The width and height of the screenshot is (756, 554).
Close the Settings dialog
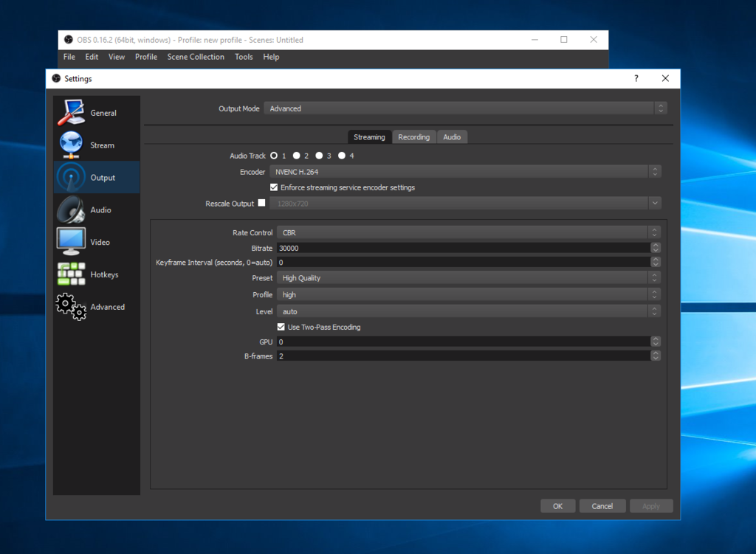coord(665,78)
